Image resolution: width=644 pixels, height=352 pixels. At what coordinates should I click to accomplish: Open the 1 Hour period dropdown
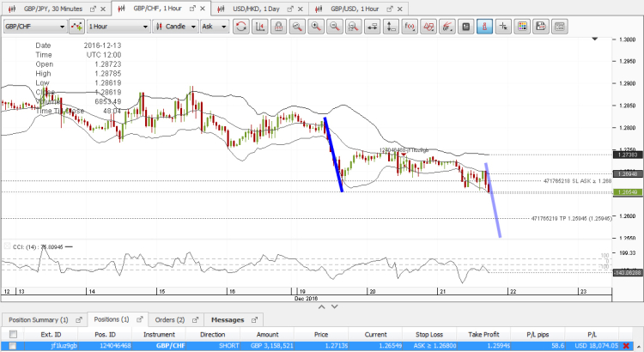(x=118, y=27)
